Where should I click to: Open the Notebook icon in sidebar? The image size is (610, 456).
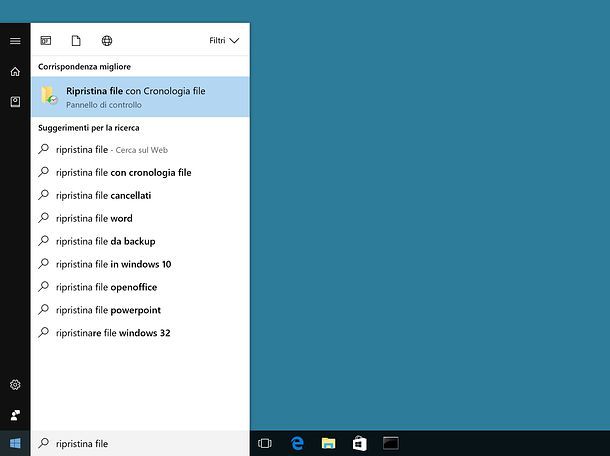15,102
